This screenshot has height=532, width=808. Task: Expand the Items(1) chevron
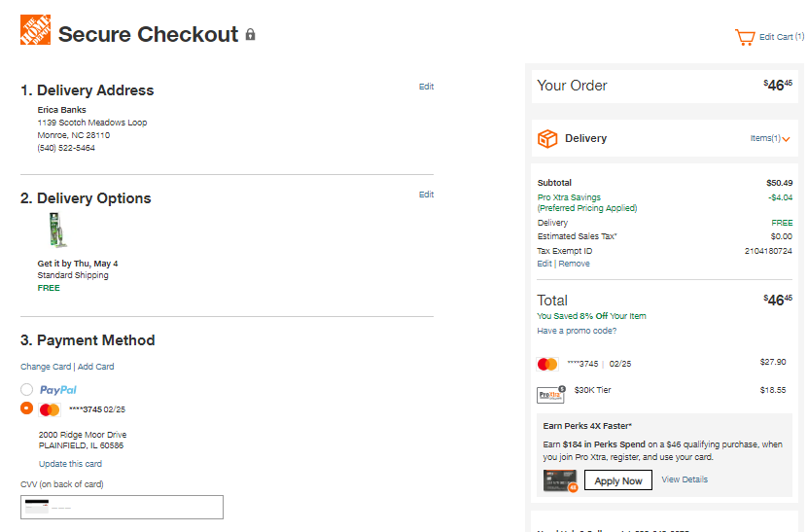coord(786,139)
